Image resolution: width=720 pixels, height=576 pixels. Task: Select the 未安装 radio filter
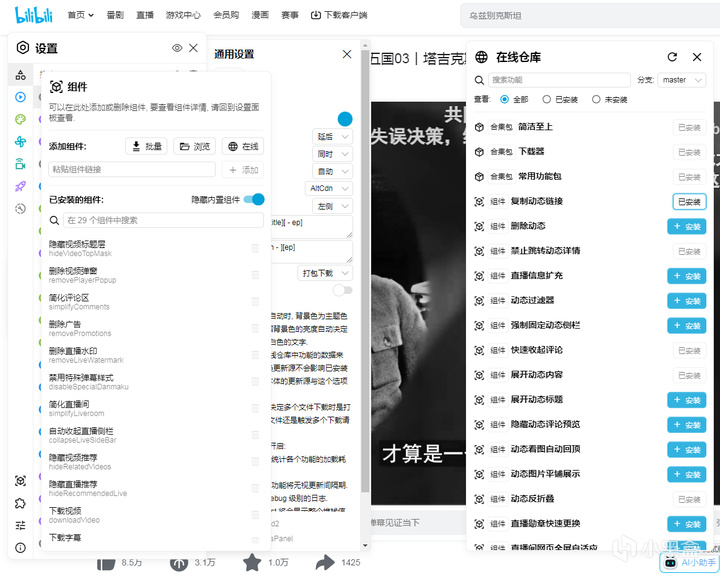click(x=596, y=99)
